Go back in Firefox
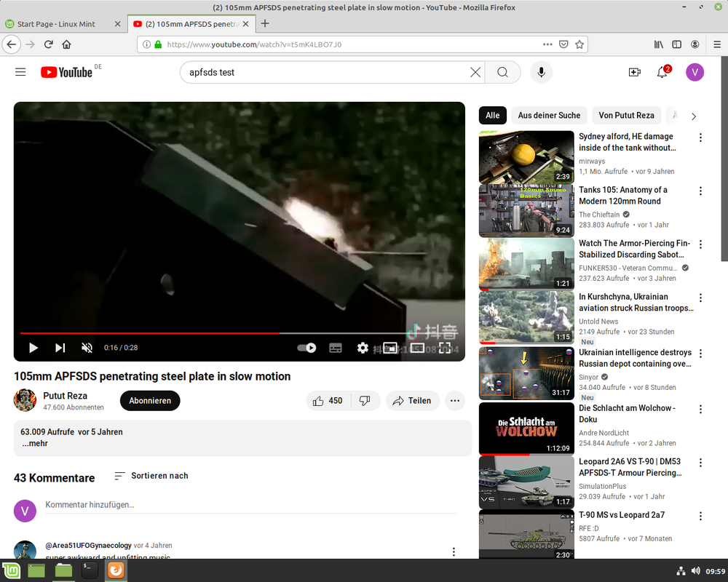This screenshot has height=582, width=728. (x=12, y=44)
